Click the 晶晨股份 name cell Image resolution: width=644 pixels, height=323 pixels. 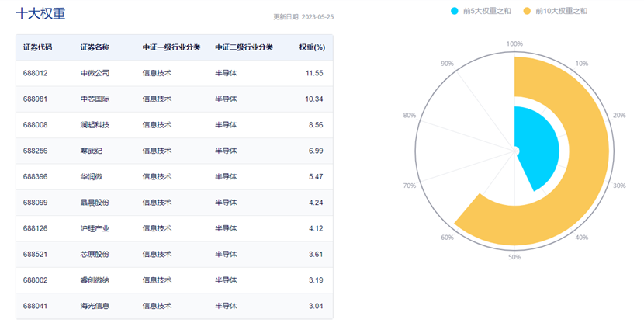pyautogui.click(x=95, y=203)
